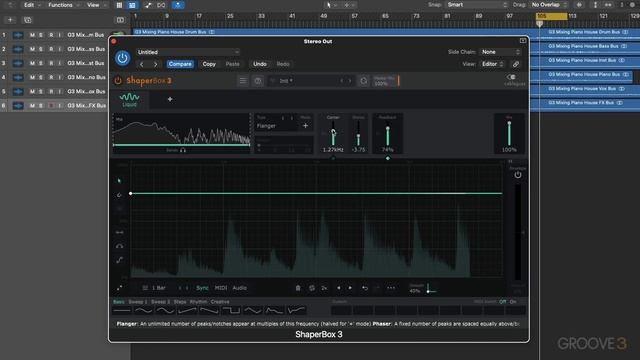The width and height of the screenshot is (640, 360).
Task: Shift wave left with left arrow
Action: click(x=338, y=288)
